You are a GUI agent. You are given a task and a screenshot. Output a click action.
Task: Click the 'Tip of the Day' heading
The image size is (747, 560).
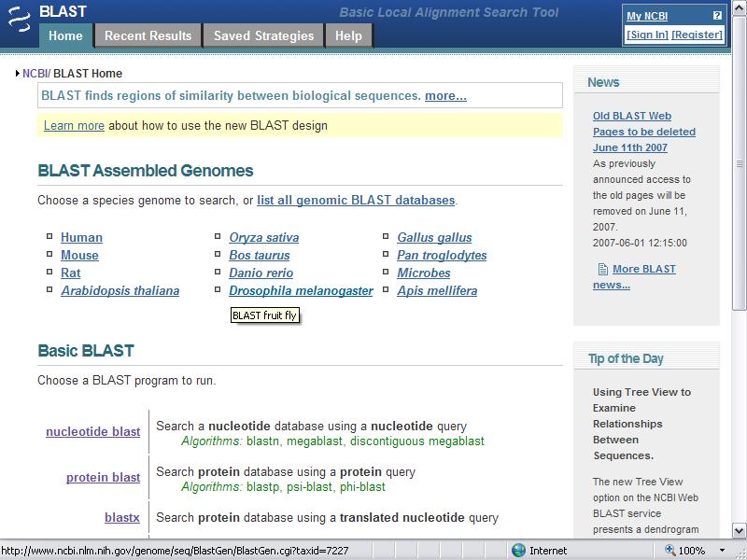[626, 358]
